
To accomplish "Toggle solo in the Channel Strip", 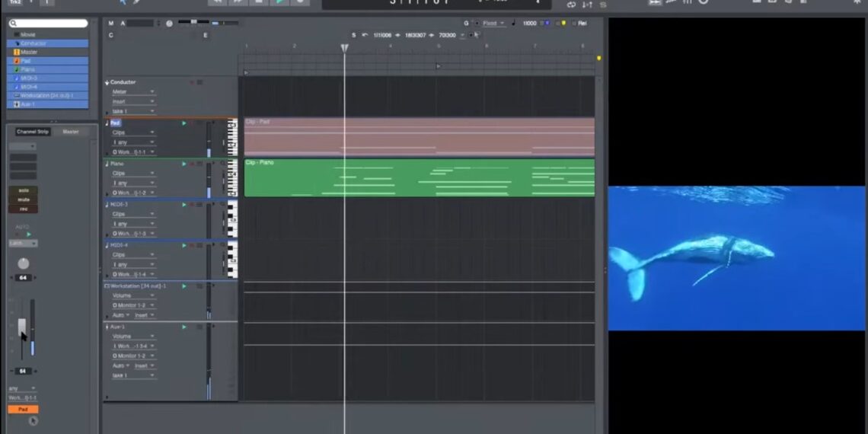I will click(23, 190).
